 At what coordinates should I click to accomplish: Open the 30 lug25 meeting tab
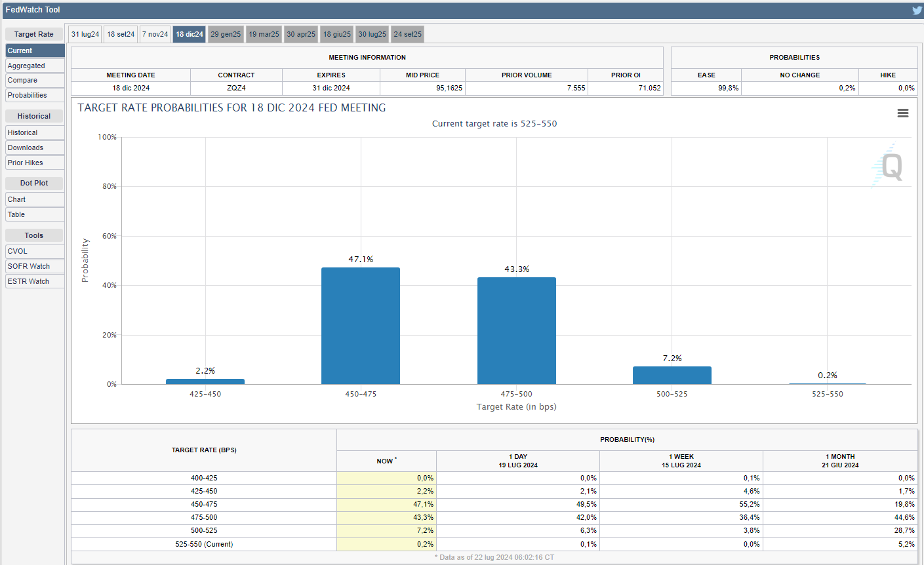[x=372, y=34]
